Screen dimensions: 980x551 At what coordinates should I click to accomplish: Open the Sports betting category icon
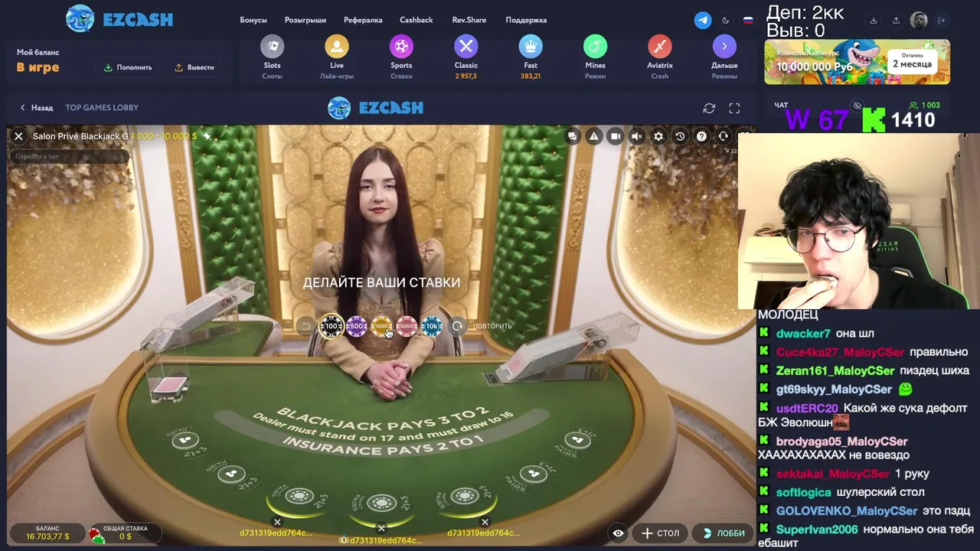point(401,47)
